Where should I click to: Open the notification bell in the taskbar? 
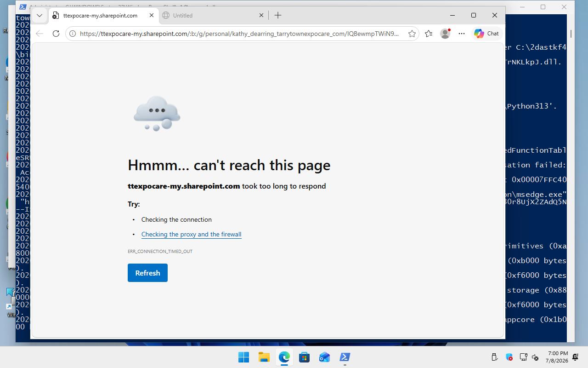[576, 357]
